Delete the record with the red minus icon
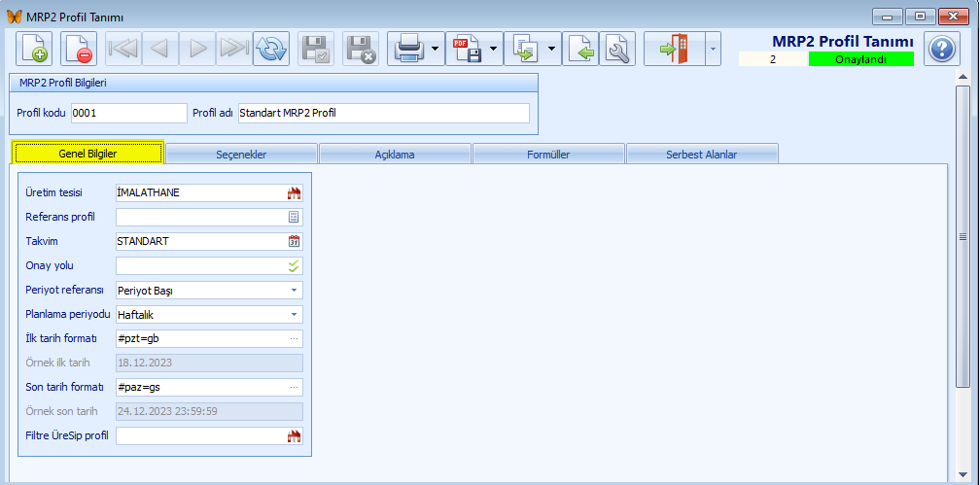Screen dimensions: 980x485 tap(78, 49)
